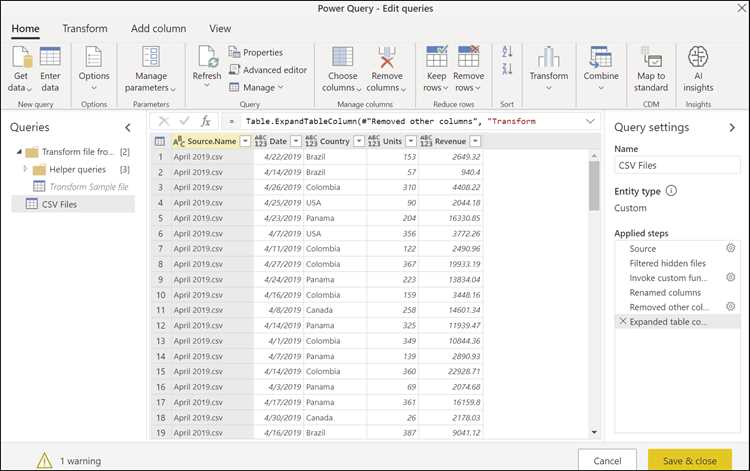Viewport: 750px width, 471px height.
Task: Sort ascending with the A-Z icon
Action: pos(507,52)
